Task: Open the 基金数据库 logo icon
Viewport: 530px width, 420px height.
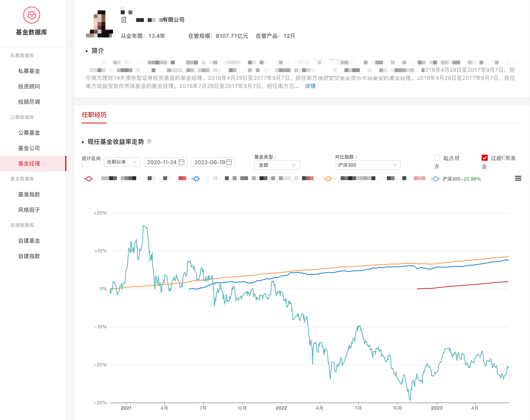Action: click(32, 15)
